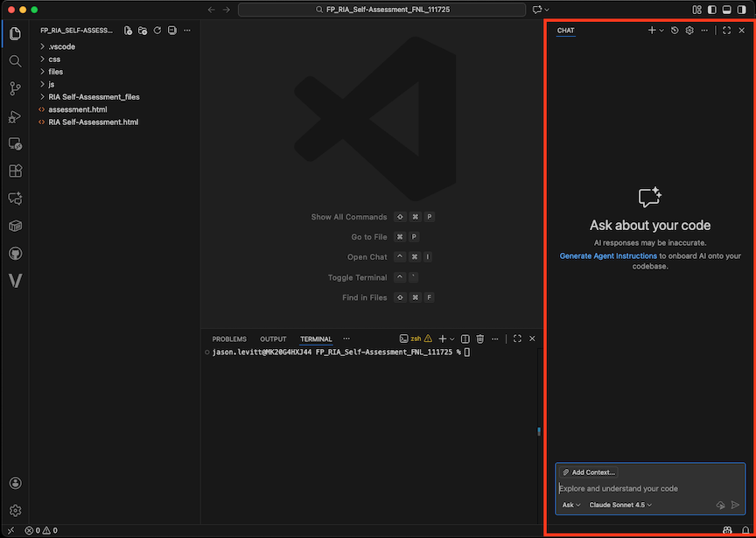Switch to the PROBLEMS tab
Screen dimensions: 756x538
[228, 339]
